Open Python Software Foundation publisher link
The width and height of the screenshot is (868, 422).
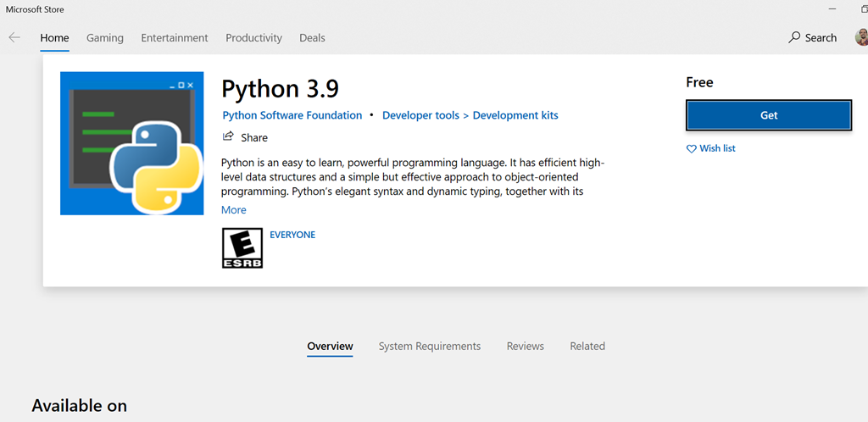pyautogui.click(x=292, y=115)
